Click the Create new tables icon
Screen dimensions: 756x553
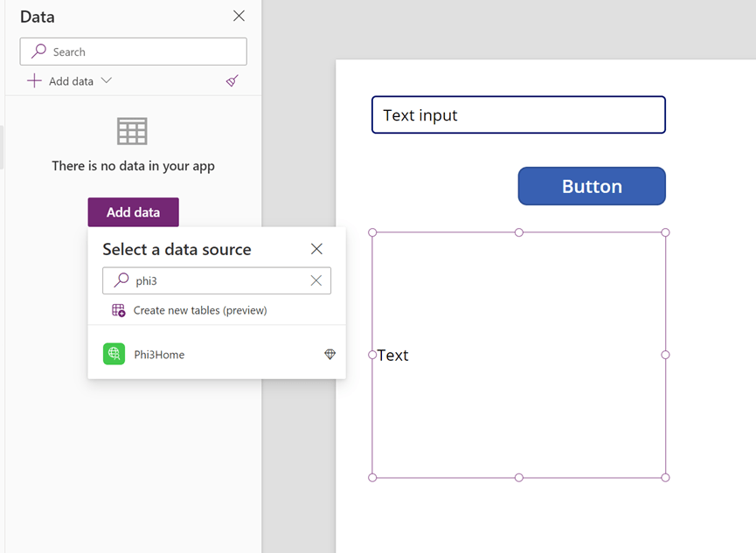[x=118, y=310]
